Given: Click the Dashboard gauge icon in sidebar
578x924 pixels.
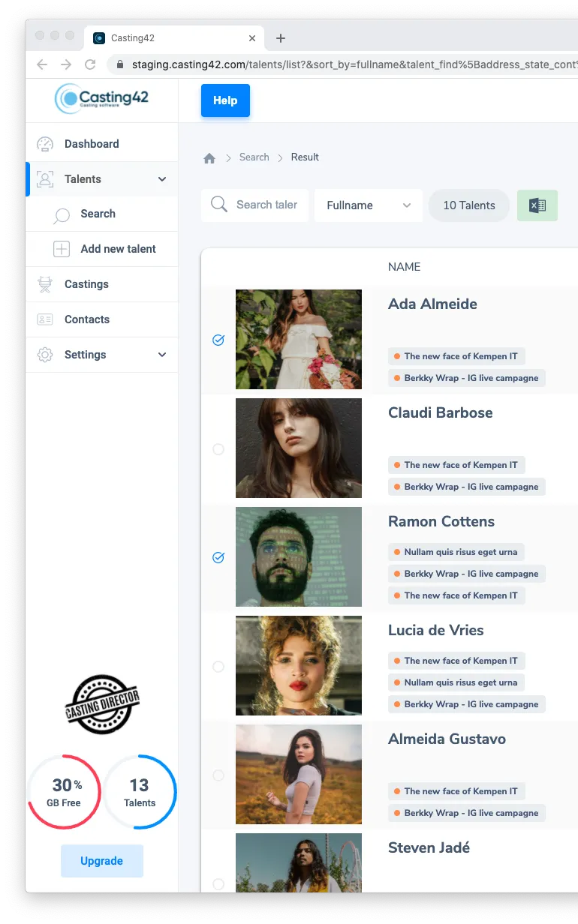Looking at the screenshot, I should pos(45,144).
